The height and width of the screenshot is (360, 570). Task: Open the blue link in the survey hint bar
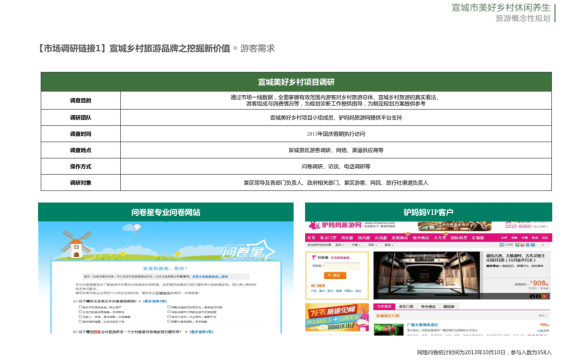(x=210, y=277)
